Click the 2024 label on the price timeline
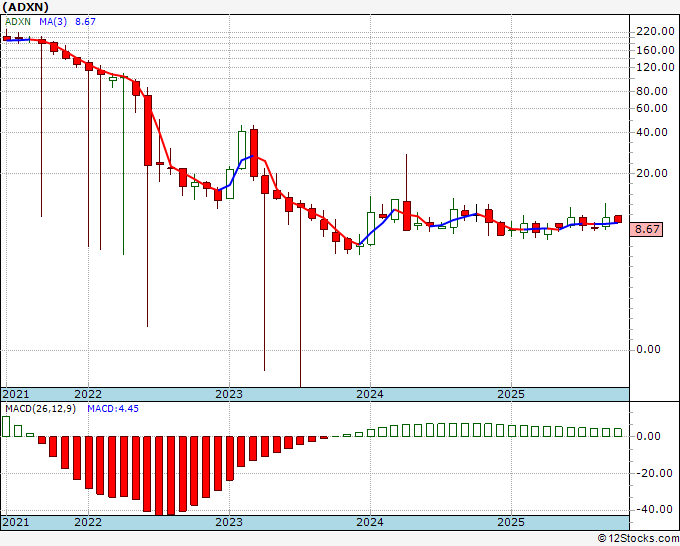Image resolution: width=680 pixels, height=546 pixels. tap(370, 394)
